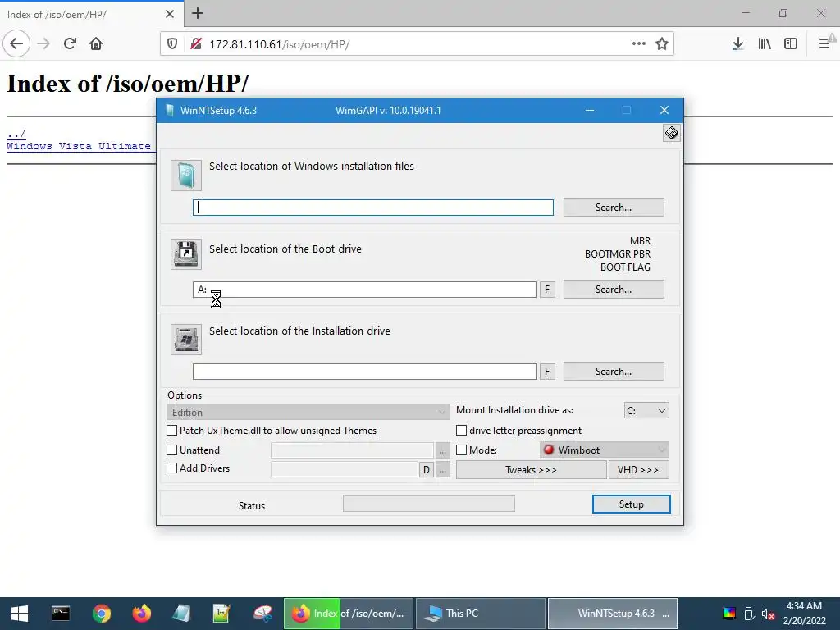Click WinNTSetup title bar app icon
Screen dimensions: 840x630
click(x=170, y=111)
